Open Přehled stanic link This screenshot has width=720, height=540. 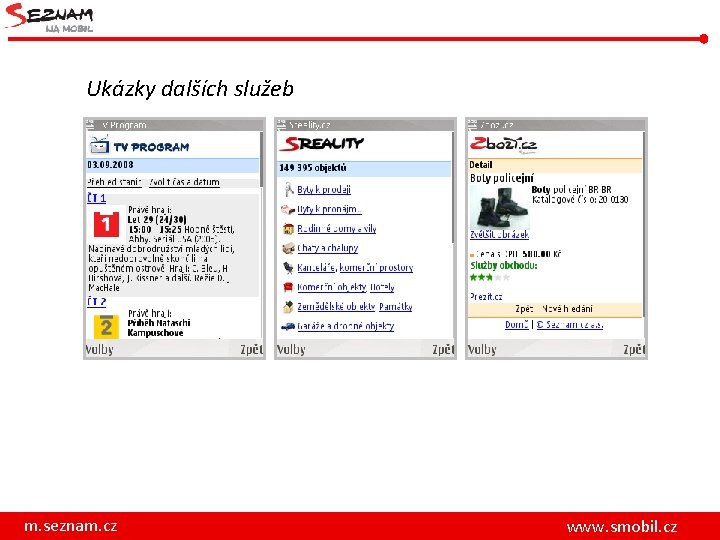pyautogui.click(x=114, y=182)
